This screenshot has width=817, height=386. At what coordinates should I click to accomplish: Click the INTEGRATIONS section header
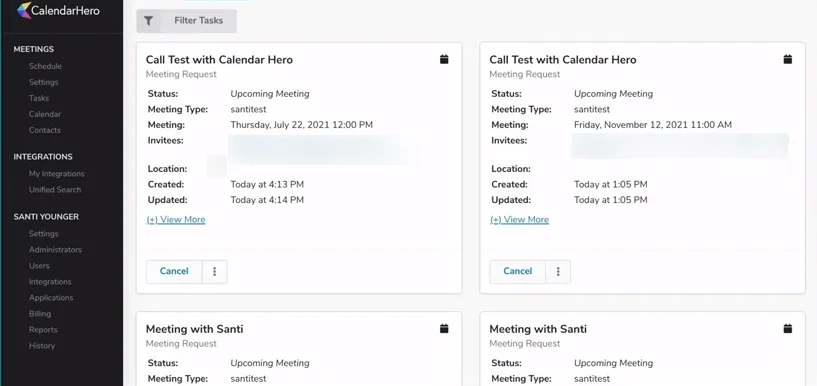tap(43, 157)
